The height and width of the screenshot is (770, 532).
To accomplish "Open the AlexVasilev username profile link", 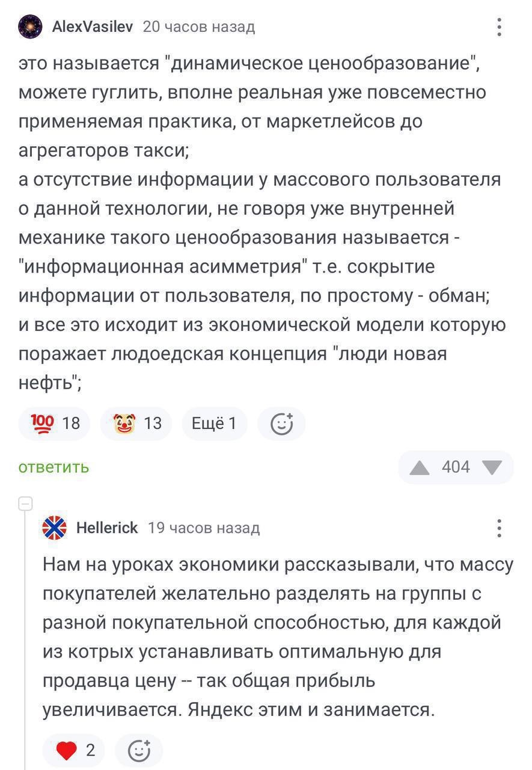I will [x=93, y=27].
